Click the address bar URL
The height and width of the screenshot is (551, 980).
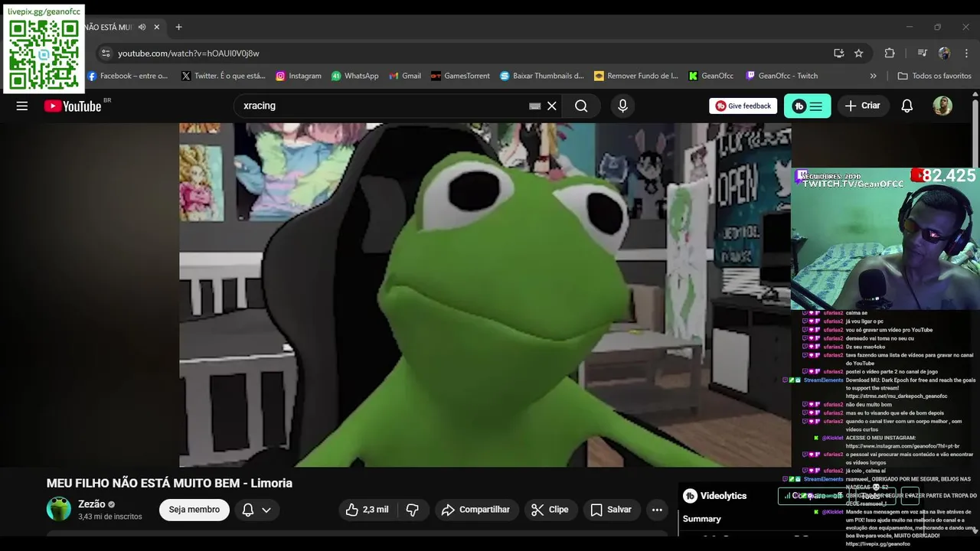coord(188,54)
